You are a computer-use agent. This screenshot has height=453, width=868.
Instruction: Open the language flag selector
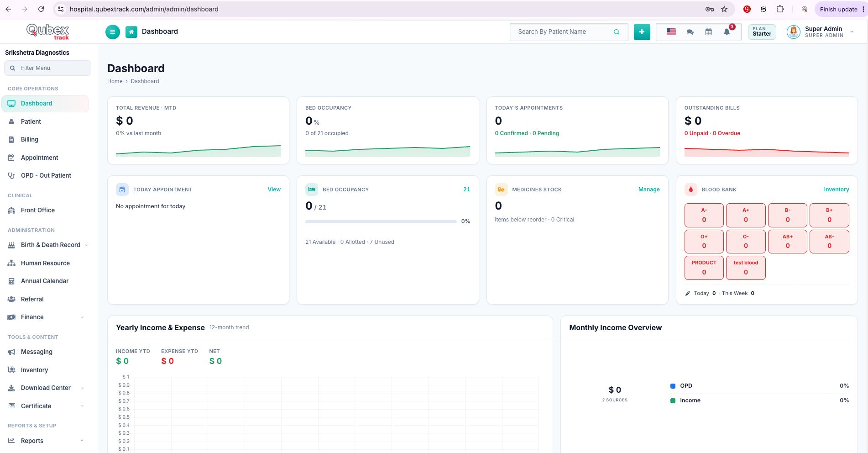click(671, 32)
